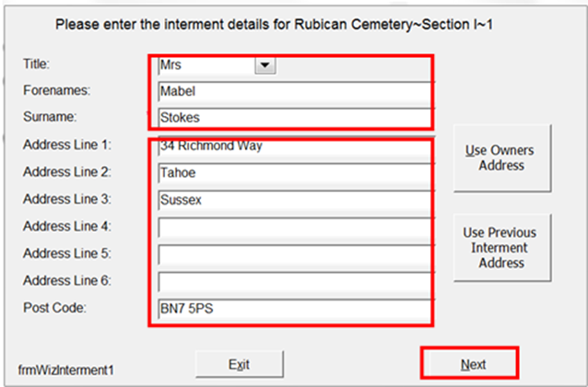
Task: Open the Title dropdown arrow
Action: 265,65
